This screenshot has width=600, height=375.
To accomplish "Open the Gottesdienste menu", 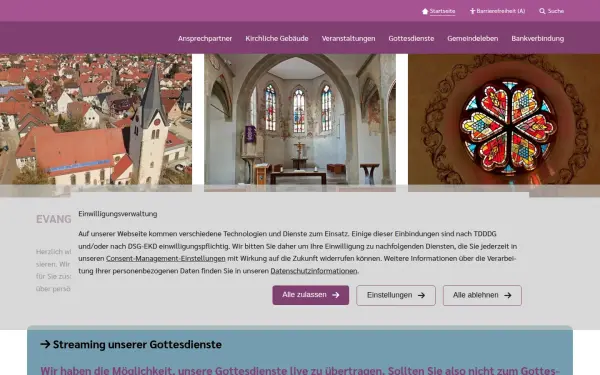I will pyautogui.click(x=411, y=38).
